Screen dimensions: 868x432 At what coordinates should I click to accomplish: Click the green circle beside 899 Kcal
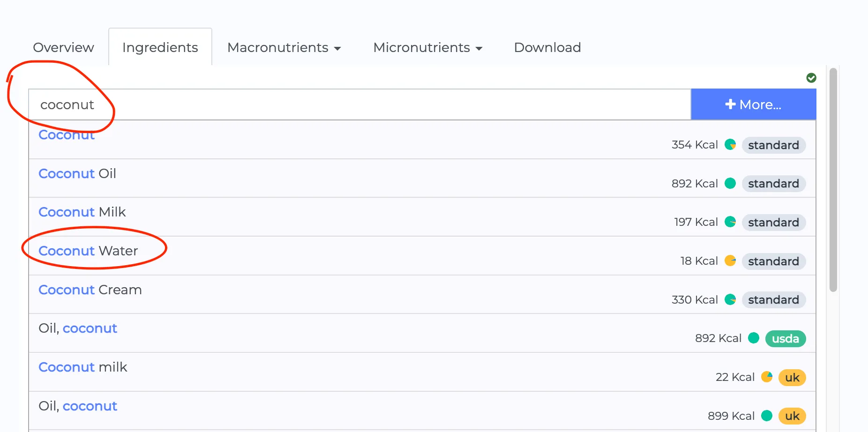[767, 416]
